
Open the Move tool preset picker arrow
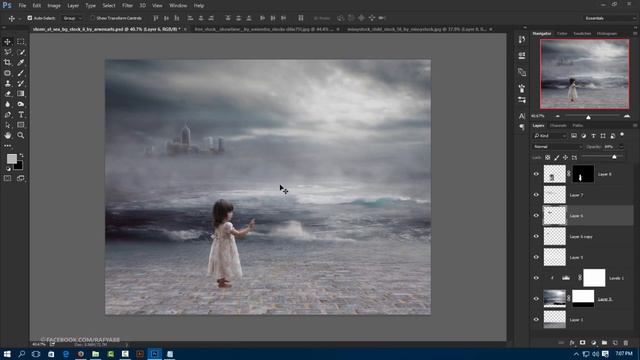coord(19,18)
